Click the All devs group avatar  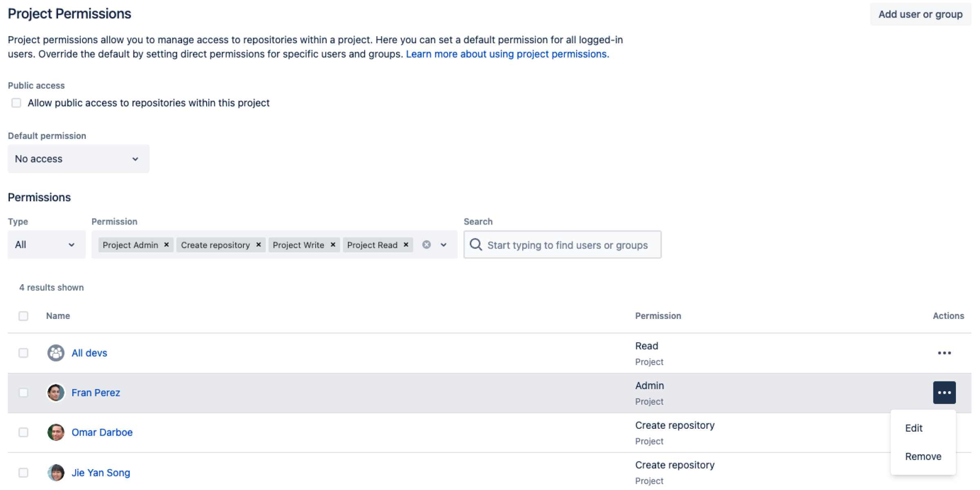56,353
